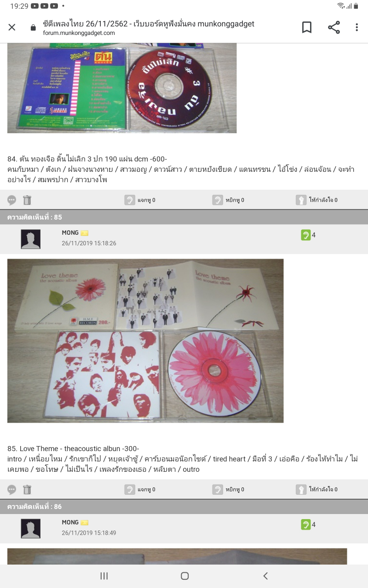Close the browser tab with X
Image resolution: width=368 pixels, height=588 pixels.
[12, 27]
